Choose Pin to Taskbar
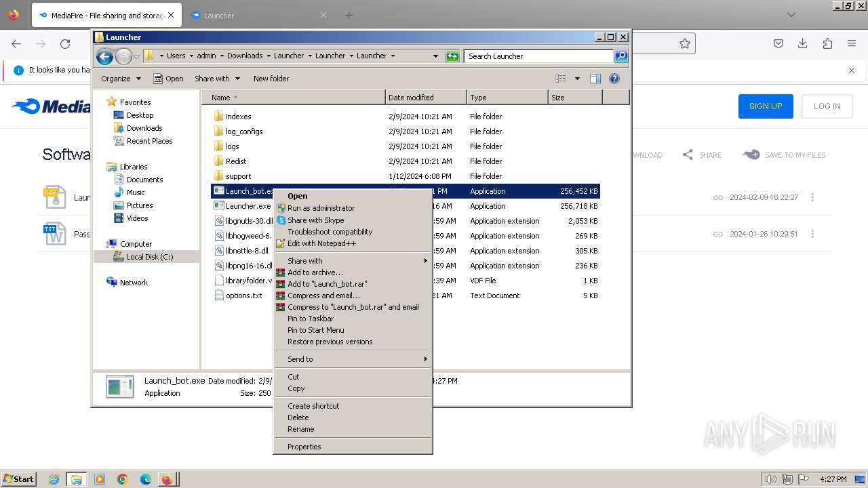The height and width of the screenshot is (488, 868). point(353,319)
